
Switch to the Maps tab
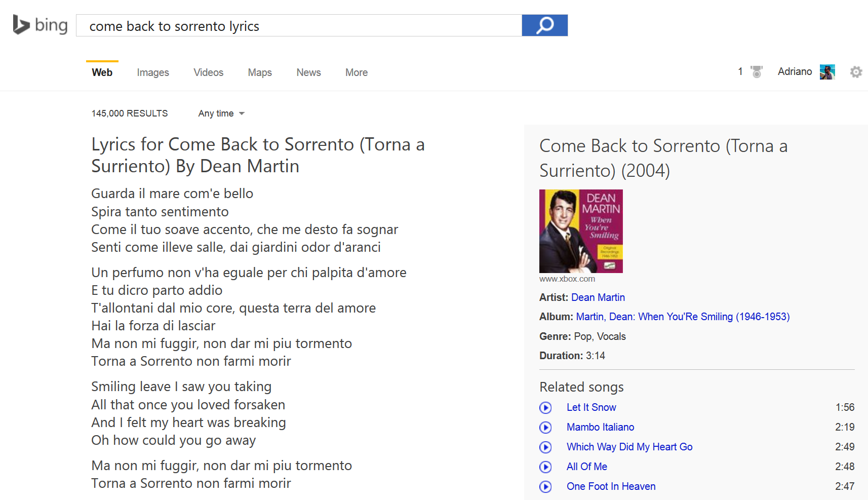pos(260,72)
